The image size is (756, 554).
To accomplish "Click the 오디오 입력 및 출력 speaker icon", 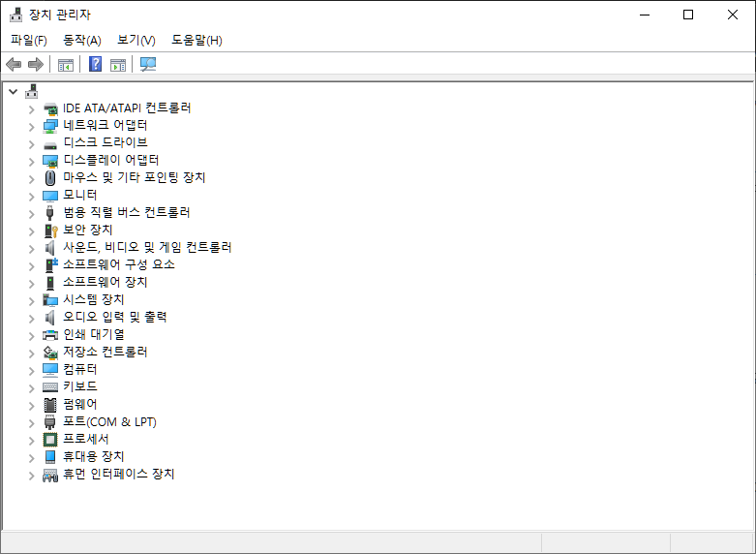I will click(50, 318).
